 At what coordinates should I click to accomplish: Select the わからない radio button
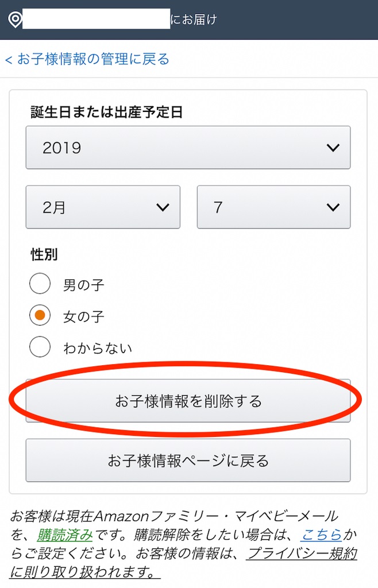(x=40, y=346)
